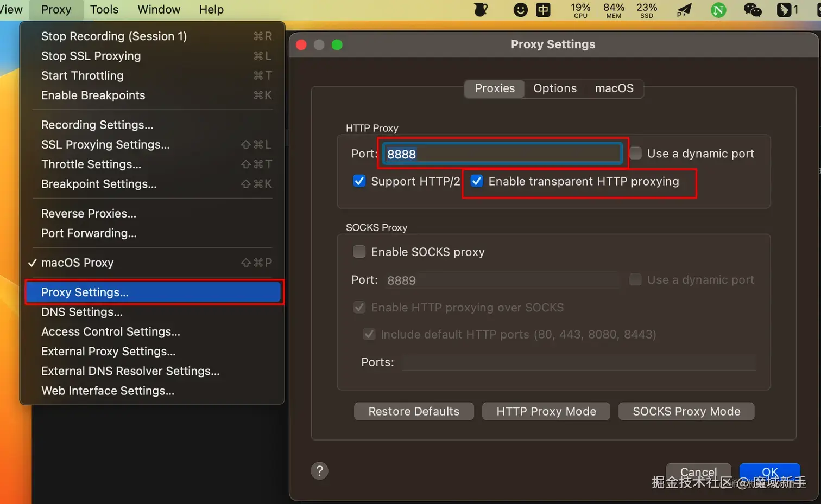
Task: Open External DNS Resolver Settings...
Action: pyautogui.click(x=153, y=371)
